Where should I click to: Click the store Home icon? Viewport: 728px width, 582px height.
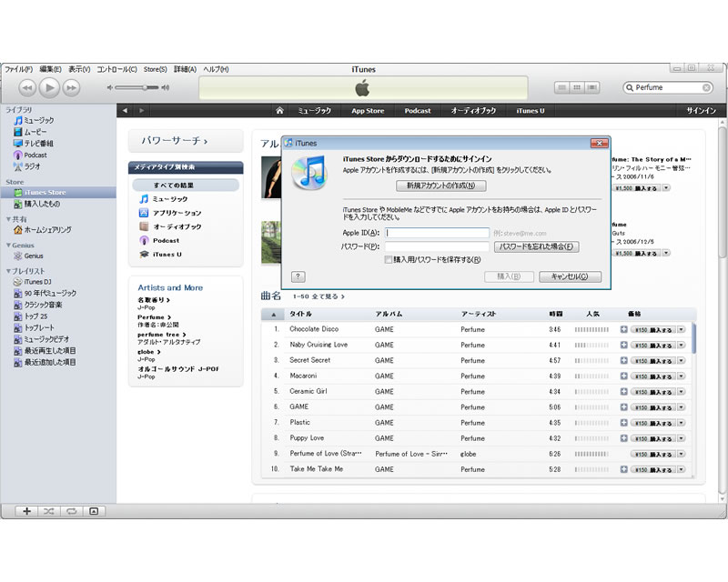(x=280, y=111)
